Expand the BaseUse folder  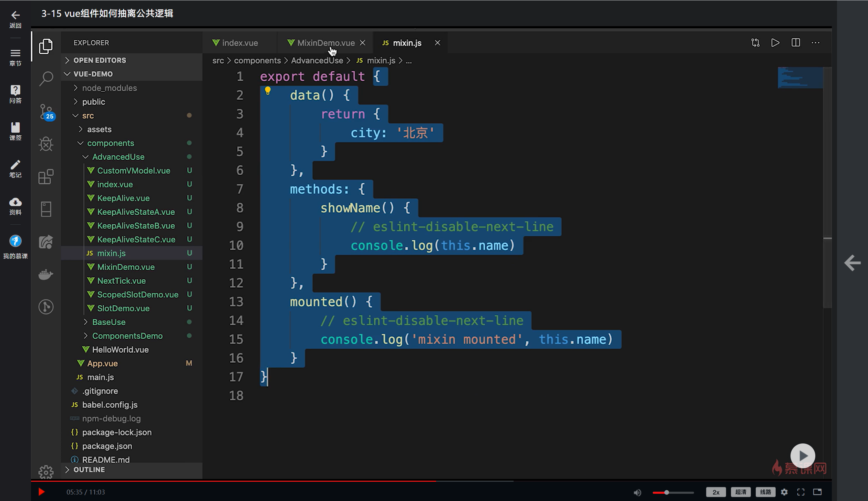click(x=132, y=322)
